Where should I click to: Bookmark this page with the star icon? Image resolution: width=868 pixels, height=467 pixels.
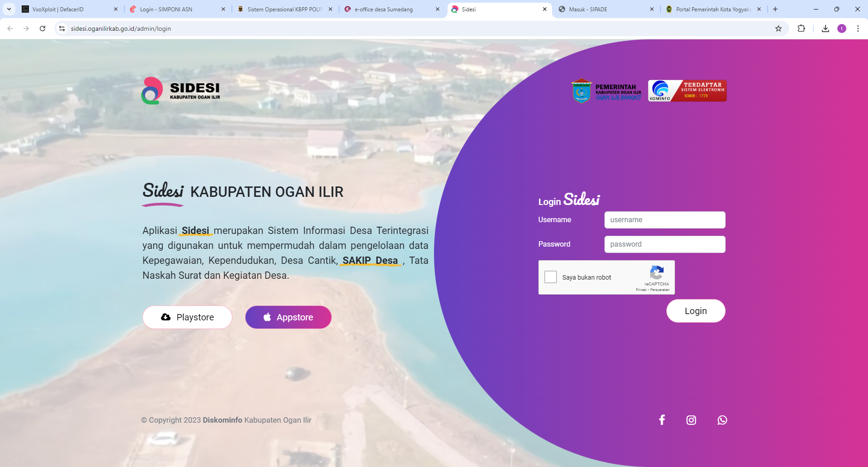[778, 29]
